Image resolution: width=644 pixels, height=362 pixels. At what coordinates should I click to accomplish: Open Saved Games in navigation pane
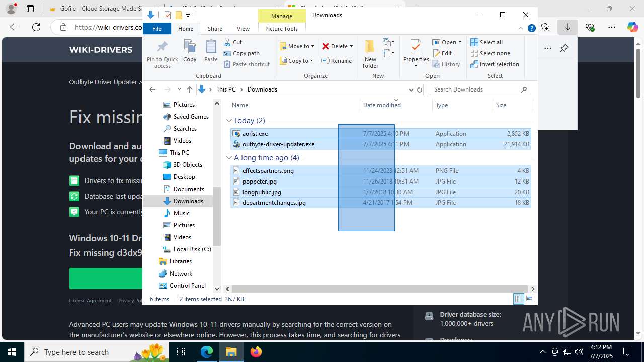[186, 117]
